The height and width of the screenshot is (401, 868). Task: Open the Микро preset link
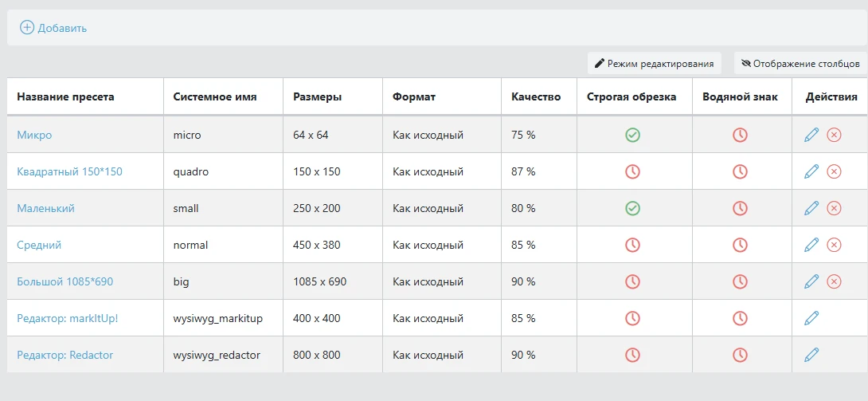(34, 135)
